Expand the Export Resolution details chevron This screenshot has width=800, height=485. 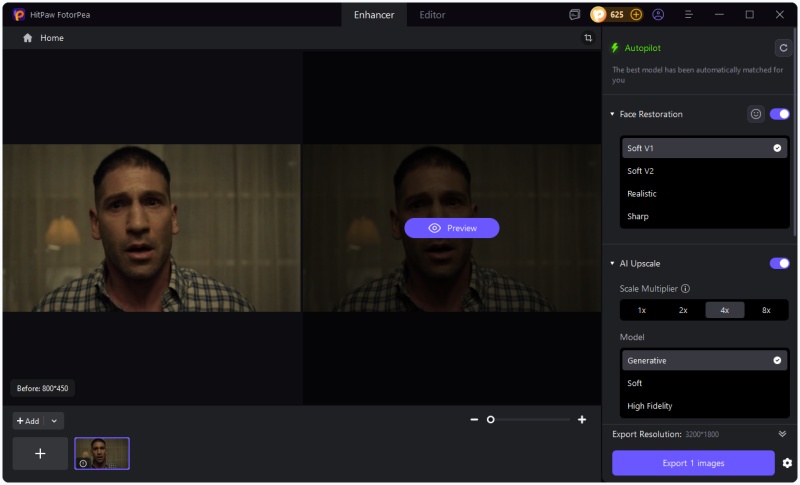click(x=782, y=434)
